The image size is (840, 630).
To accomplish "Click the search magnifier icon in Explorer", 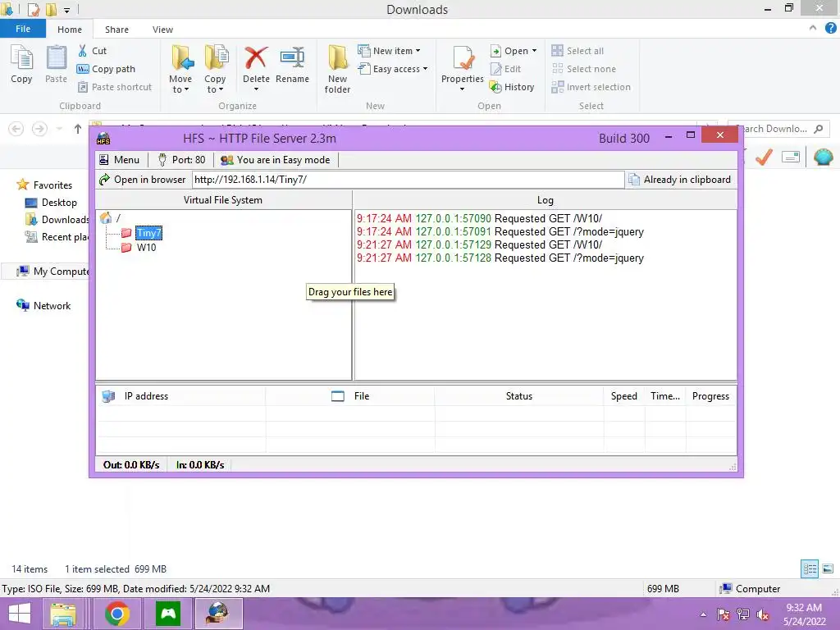I will (x=818, y=129).
